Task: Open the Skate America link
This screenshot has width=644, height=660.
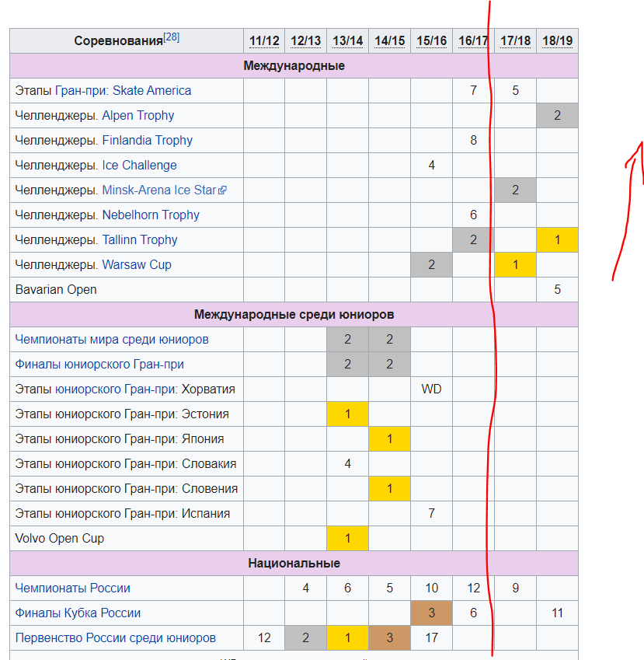Action: pyautogui.click(x=151, y=90)
